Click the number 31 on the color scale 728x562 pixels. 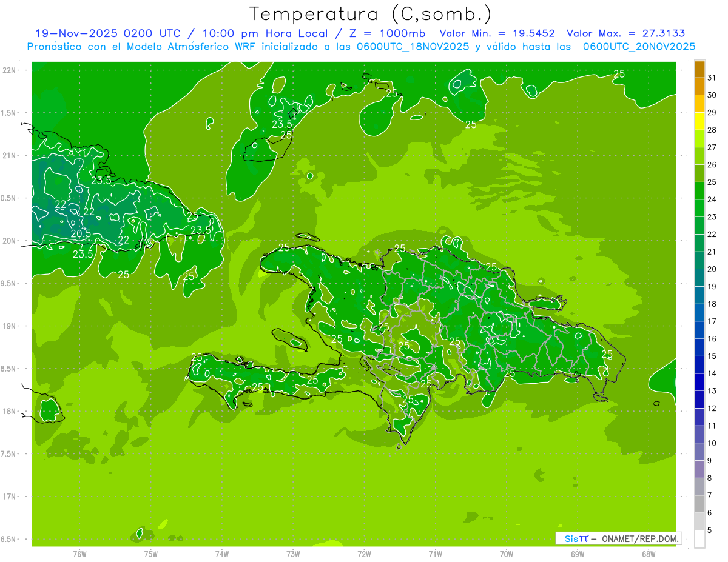tap(712, 78)
